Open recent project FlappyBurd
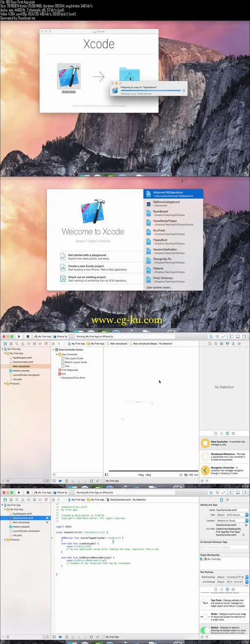Viewport: 250px width, 644px height. point(173,241)
